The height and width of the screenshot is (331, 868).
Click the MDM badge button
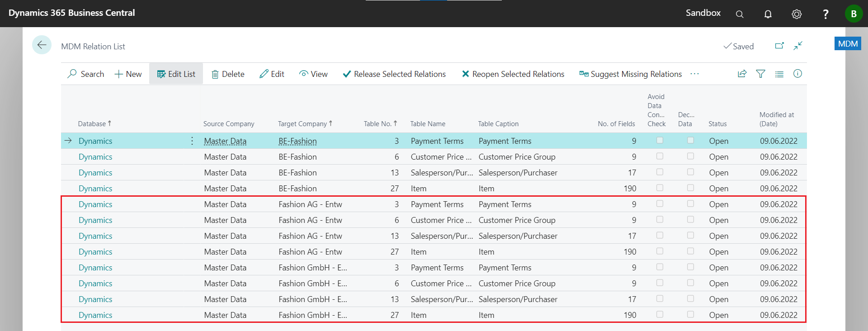848,44
